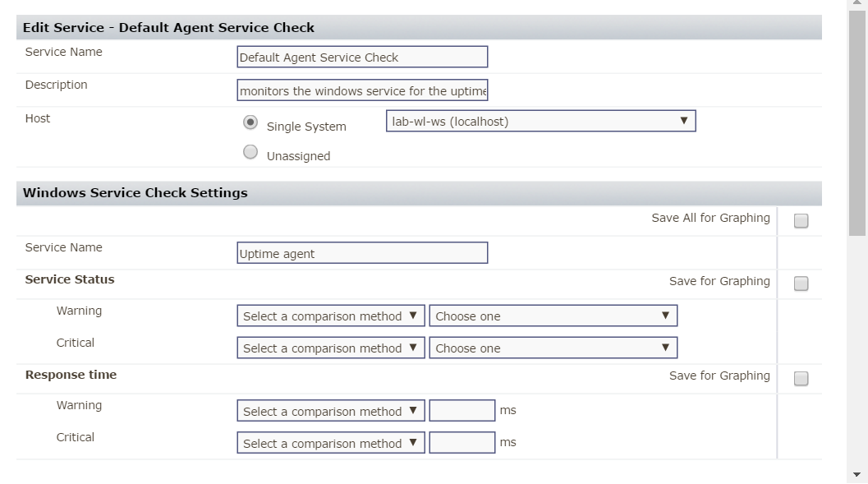The height and width of the screenshot is (484, 868).
Task: Click Response time Warning ms input box
Action: [x=462, y=411]
